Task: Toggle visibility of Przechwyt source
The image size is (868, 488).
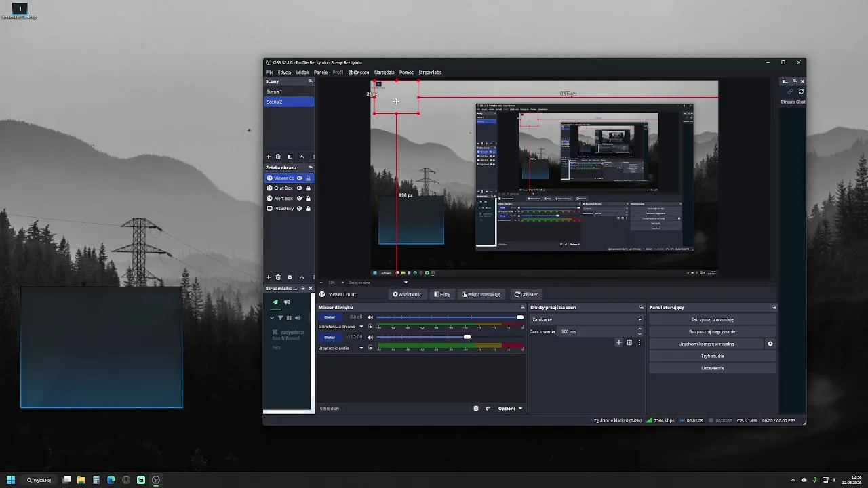Action: 299,209
